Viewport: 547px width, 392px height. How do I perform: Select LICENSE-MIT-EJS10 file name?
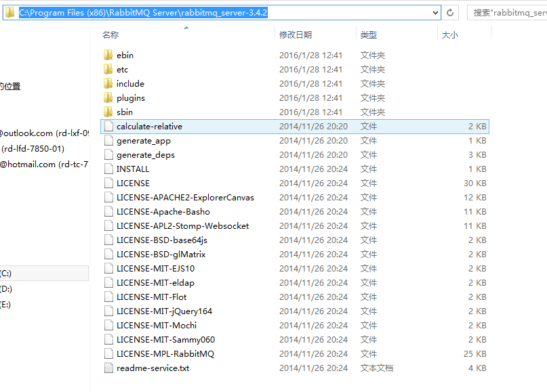[x=155, y=268]
